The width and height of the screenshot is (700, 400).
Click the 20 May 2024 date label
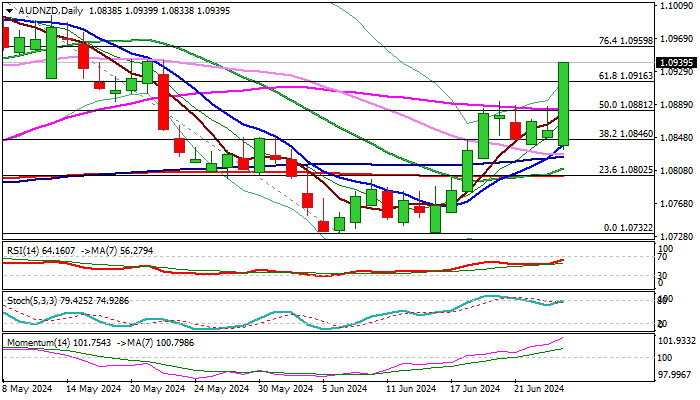158,389
